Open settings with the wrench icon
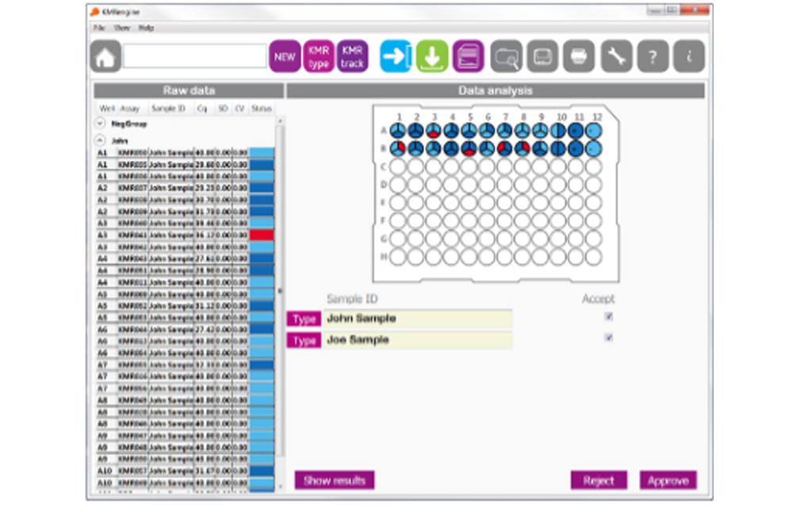 [616, 56]
